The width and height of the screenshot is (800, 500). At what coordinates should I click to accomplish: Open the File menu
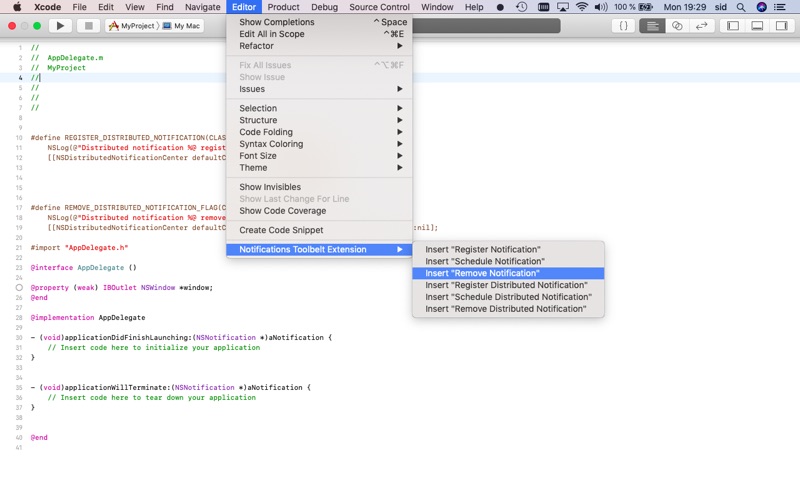pyautogui.click(x=80, y=7)
